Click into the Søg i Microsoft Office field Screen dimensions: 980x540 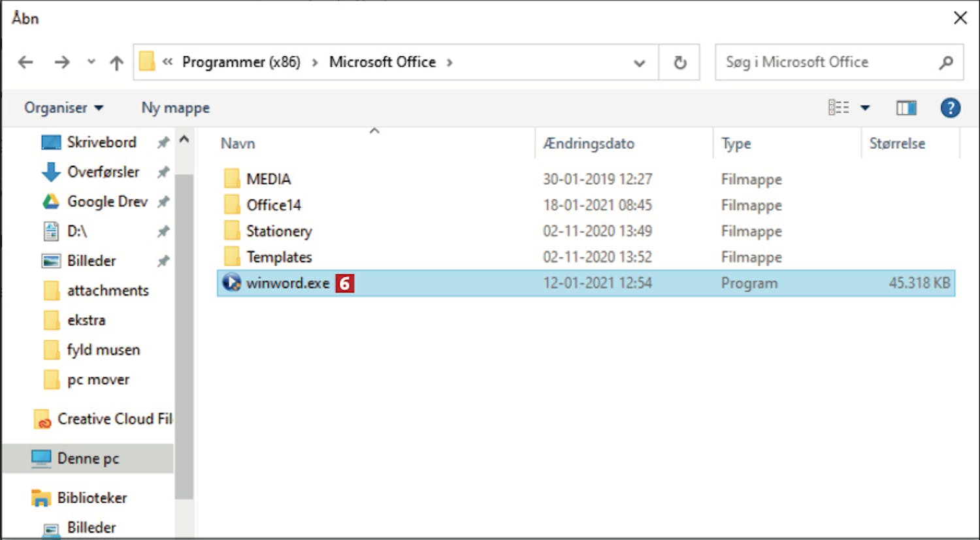[826, 62]
